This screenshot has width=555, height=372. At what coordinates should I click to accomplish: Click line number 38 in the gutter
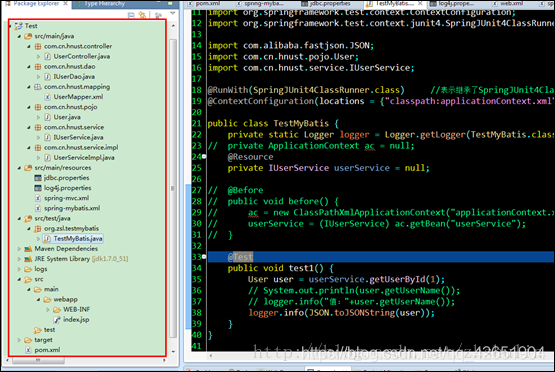tap(196, 313)
